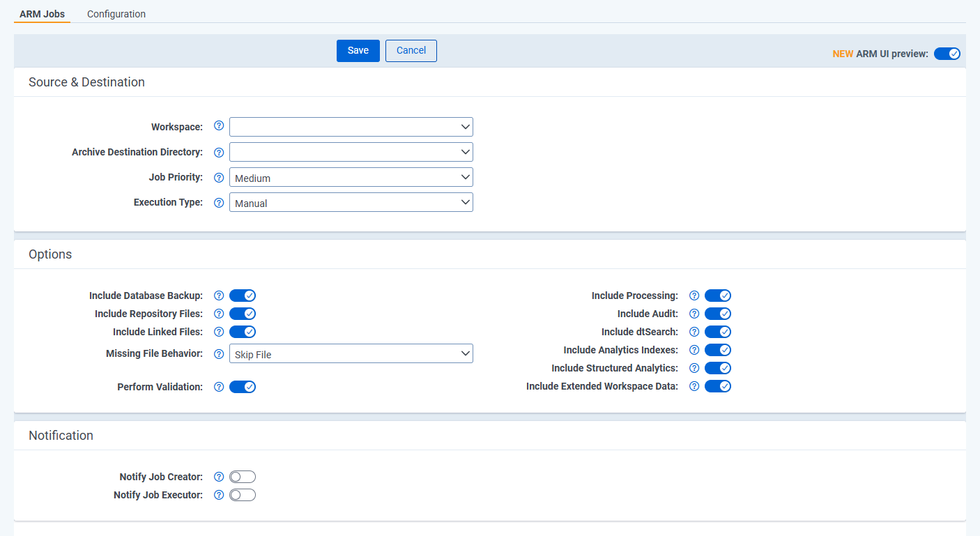Click help icon beside Include Database Backup
This screenshot has height=536, width=980.
(x=219, y=296)
